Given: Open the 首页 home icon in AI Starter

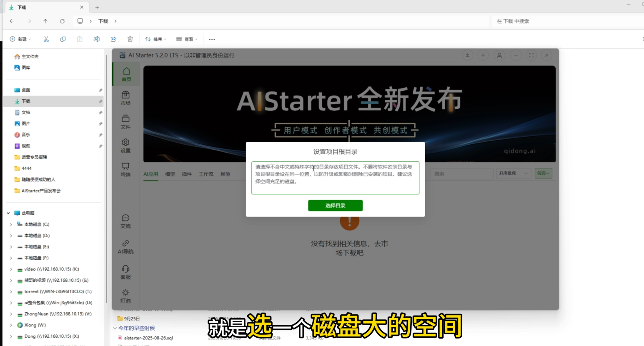Looking at the screenshot, I should 126,74.
